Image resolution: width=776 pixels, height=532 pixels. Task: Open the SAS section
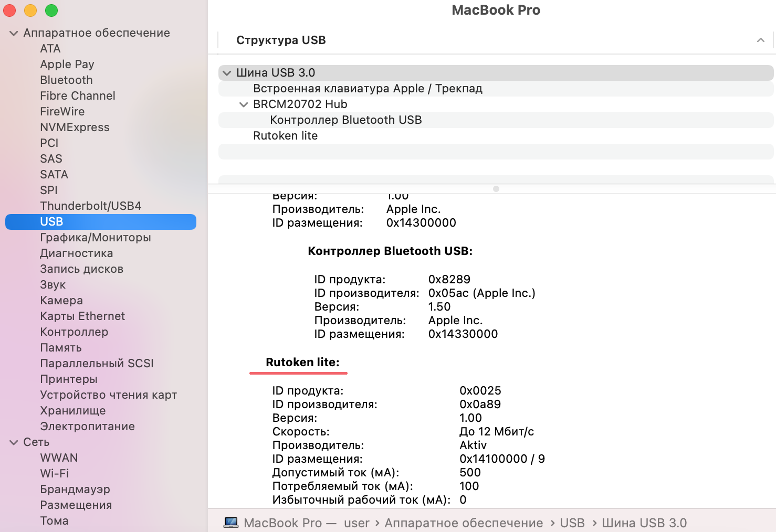pos(51,159)
